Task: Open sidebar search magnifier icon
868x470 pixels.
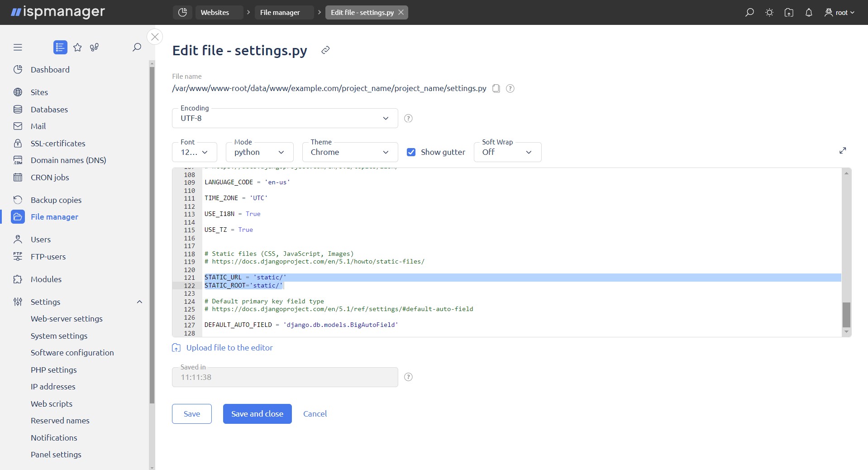Action: click(136, 47)
